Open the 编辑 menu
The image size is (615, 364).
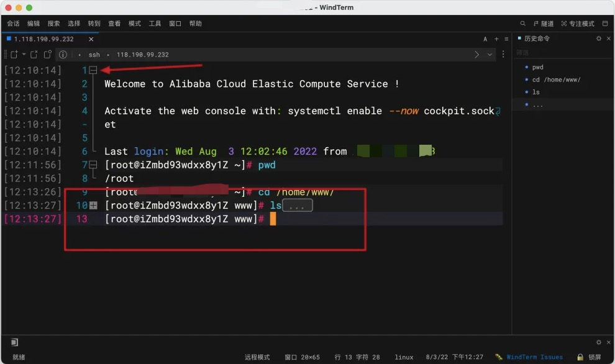pyautogui.click(x=34, y=24)
